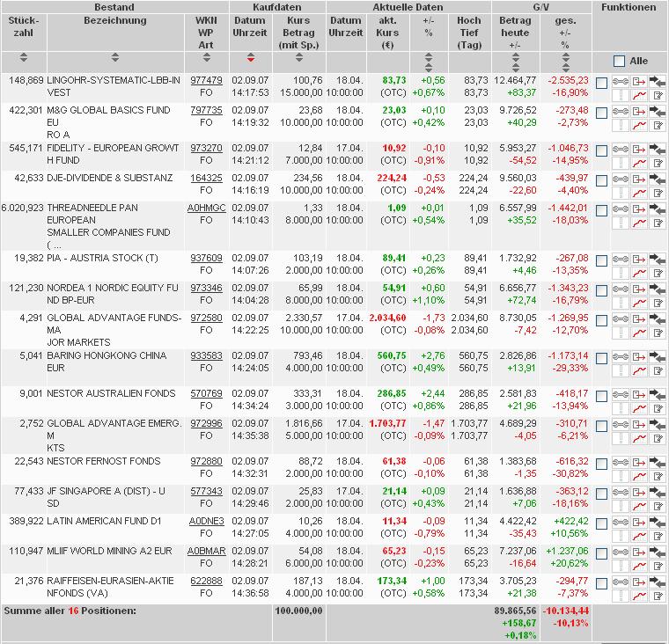This screenshot has width=669, height=644.
Task: Click transfer arrow icon for LINGOHR-SYSTEMATIC row
Action: 639,82
